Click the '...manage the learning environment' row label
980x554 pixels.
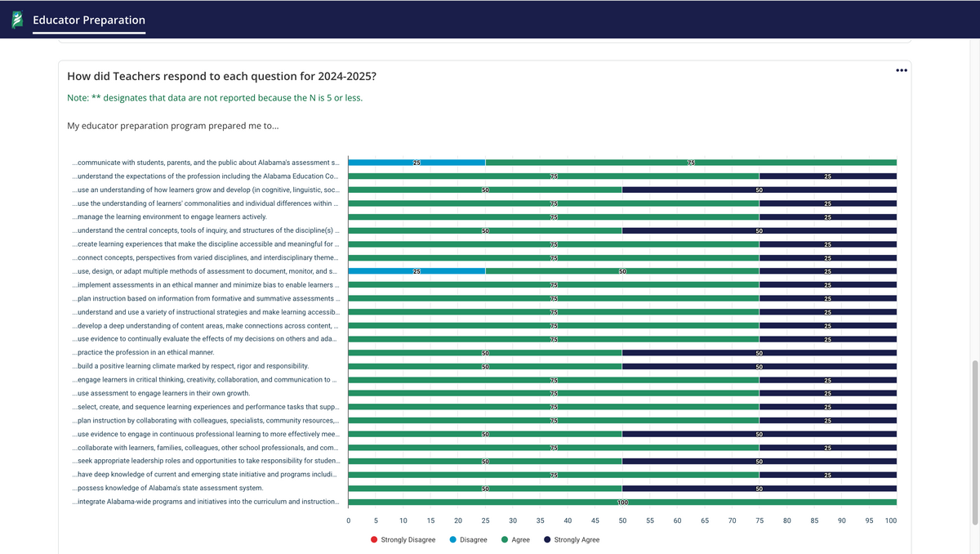(169, 217)
